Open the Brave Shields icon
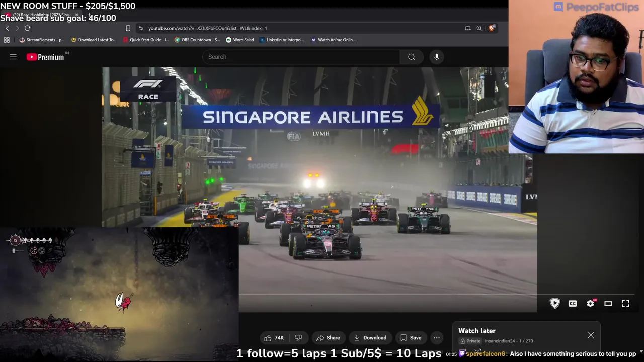 click(x=492, y=28)
